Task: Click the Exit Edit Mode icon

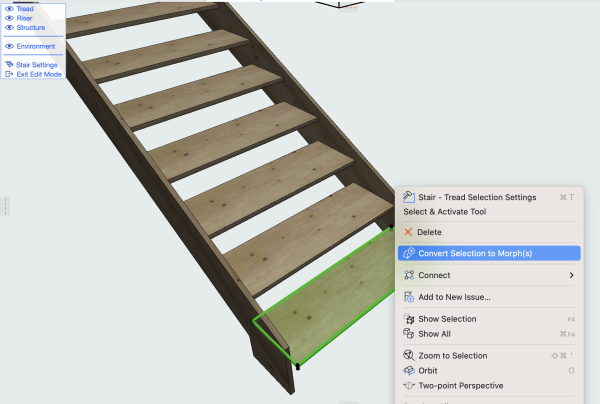Action: (x=9, y=74)
